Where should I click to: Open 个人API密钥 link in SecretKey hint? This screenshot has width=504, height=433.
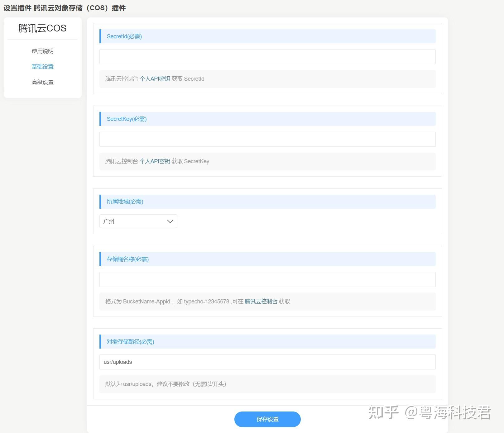click(x=155, y=161)
